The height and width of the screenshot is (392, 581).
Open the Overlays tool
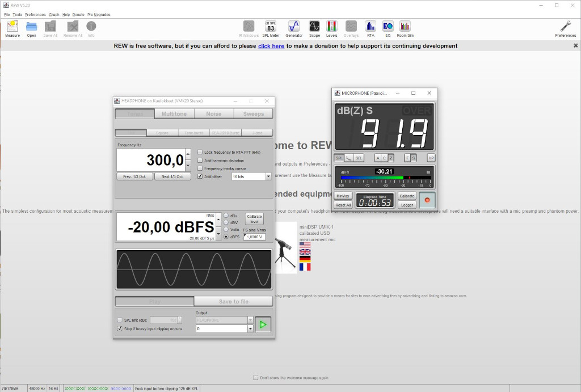(351, 29)
